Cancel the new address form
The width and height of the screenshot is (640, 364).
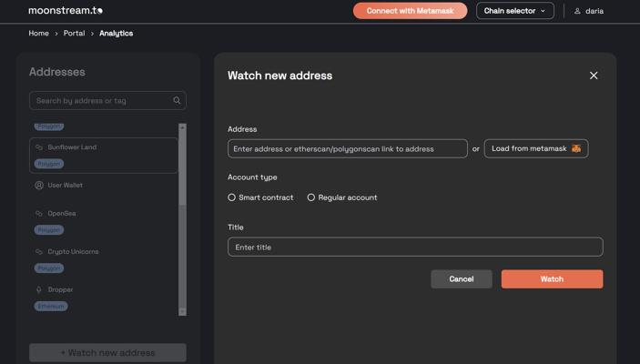(462, 279)
